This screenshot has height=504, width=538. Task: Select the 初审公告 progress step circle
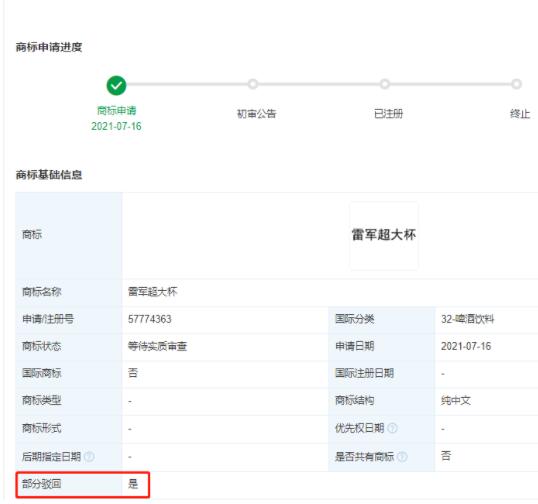click(x=253, y=84)
